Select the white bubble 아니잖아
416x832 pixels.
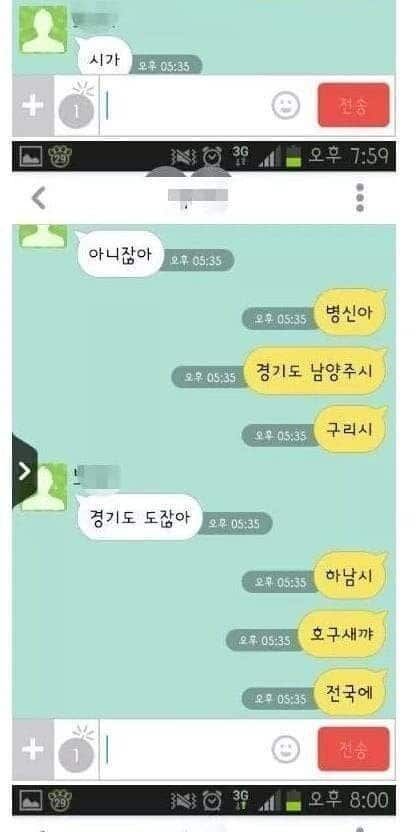pyautogui.click(x=120, y=254)
